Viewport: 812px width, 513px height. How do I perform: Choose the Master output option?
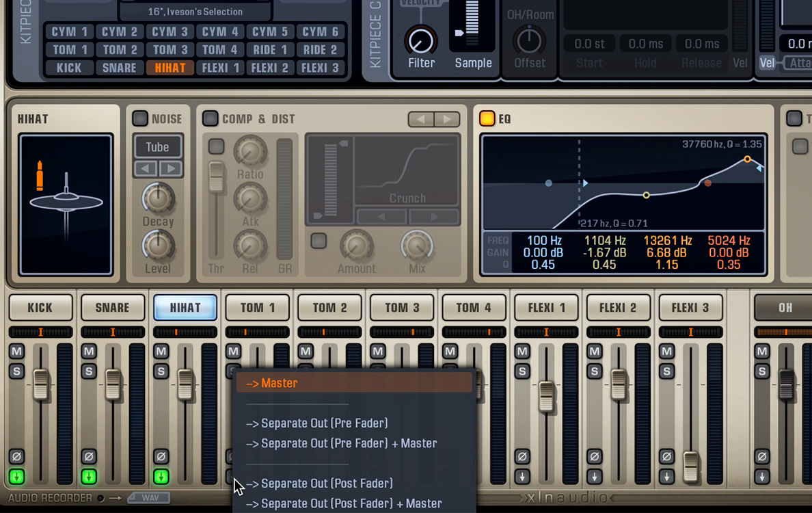pyautogui.click(x=355, y=384)
